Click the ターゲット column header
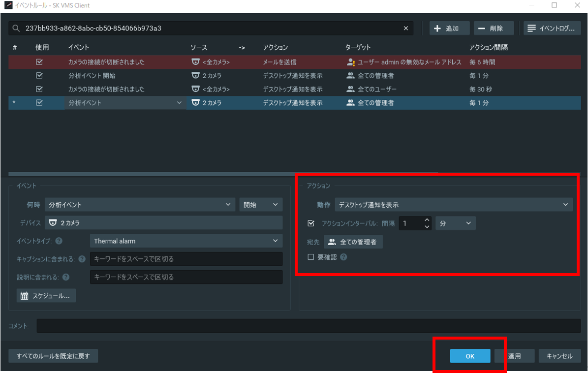The image size is (588, 375). [358, 47]
